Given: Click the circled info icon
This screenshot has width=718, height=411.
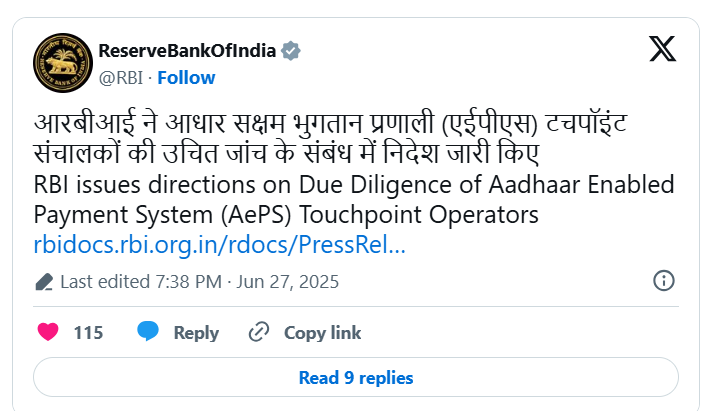Looking at the screenshot, I should pyautogui.click(x=664, y=281).
